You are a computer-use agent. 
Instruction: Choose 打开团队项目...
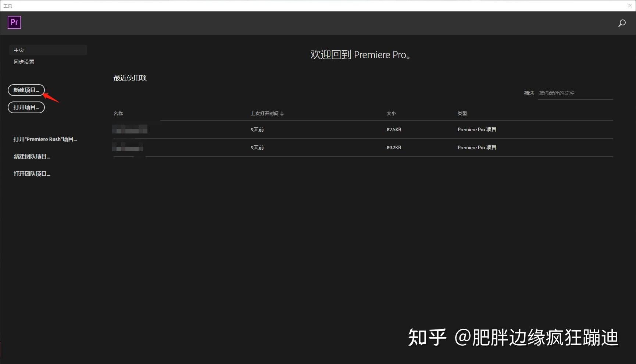coord(32,174)
